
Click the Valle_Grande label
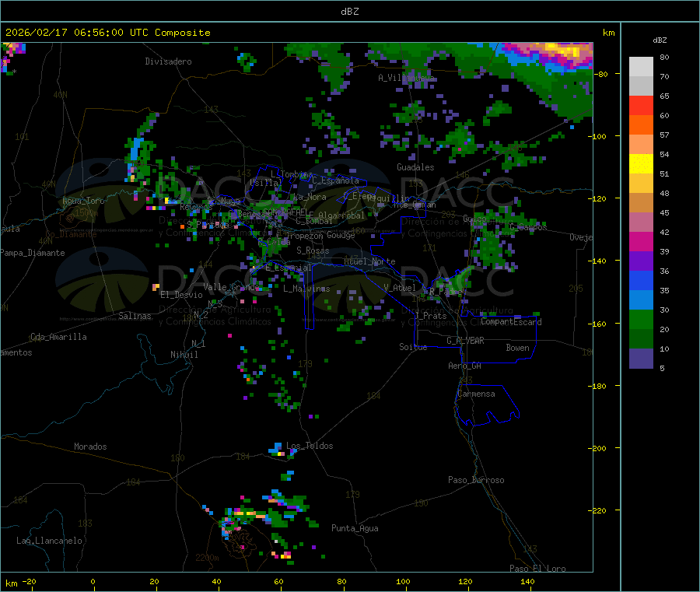pyautogui.click(x=231, y=287)
